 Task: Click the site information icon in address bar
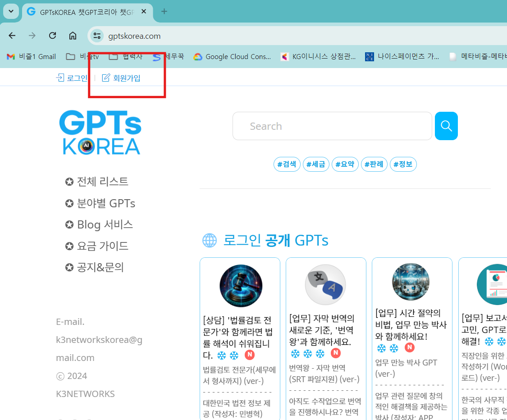click(96, 35)
